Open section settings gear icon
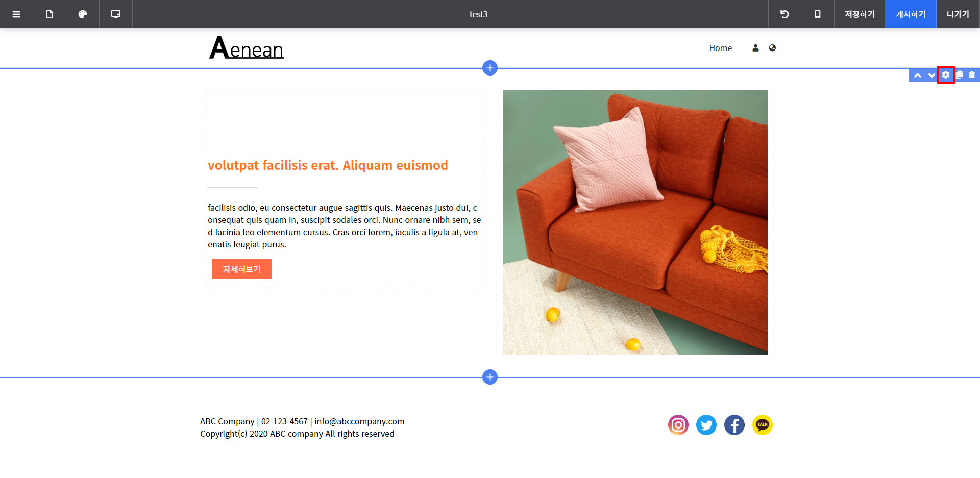Screen dimensions: 980x478 point(946,75)
